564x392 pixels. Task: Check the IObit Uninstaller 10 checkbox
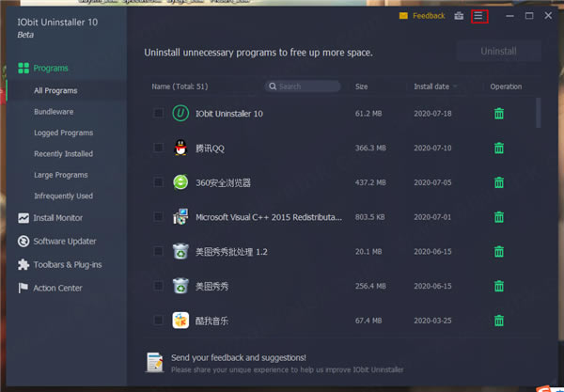pos(158,114)
